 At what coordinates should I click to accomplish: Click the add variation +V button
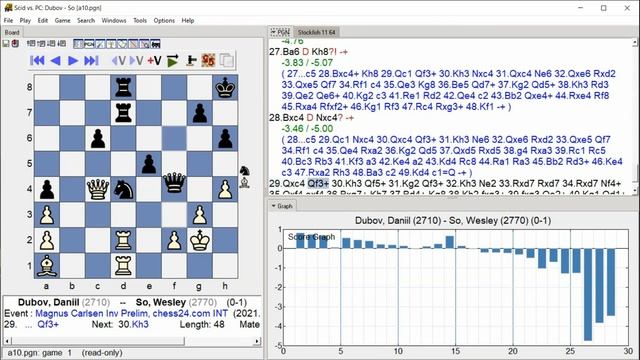tap(154, 60)
